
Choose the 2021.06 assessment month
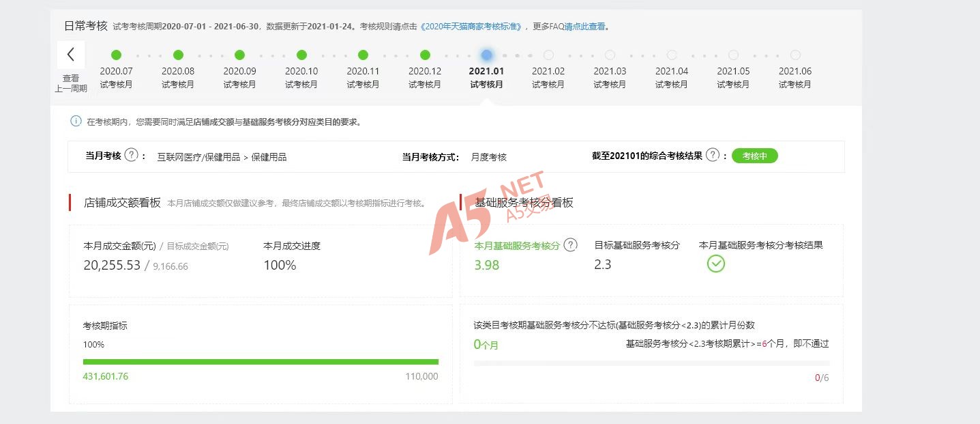click(x=795, y=55)
